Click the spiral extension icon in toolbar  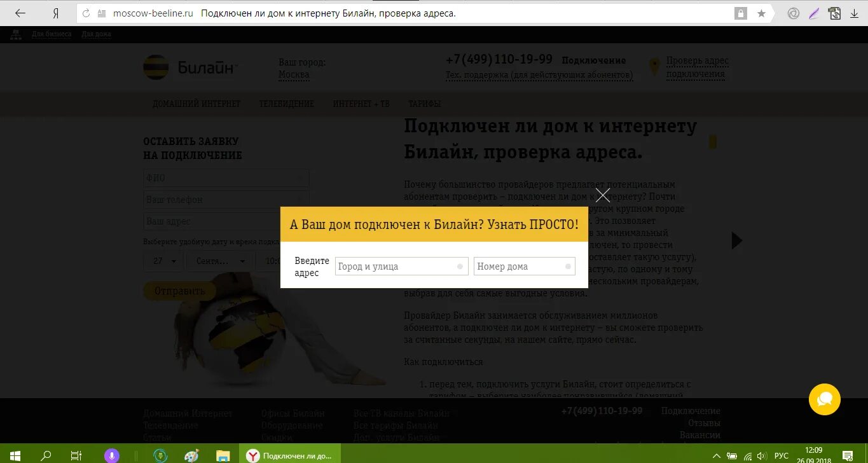tap(793, 13)
